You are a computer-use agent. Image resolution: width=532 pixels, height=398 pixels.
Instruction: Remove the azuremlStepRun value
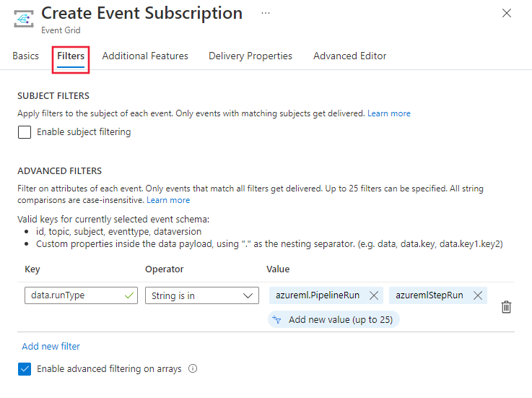point(477,295)
